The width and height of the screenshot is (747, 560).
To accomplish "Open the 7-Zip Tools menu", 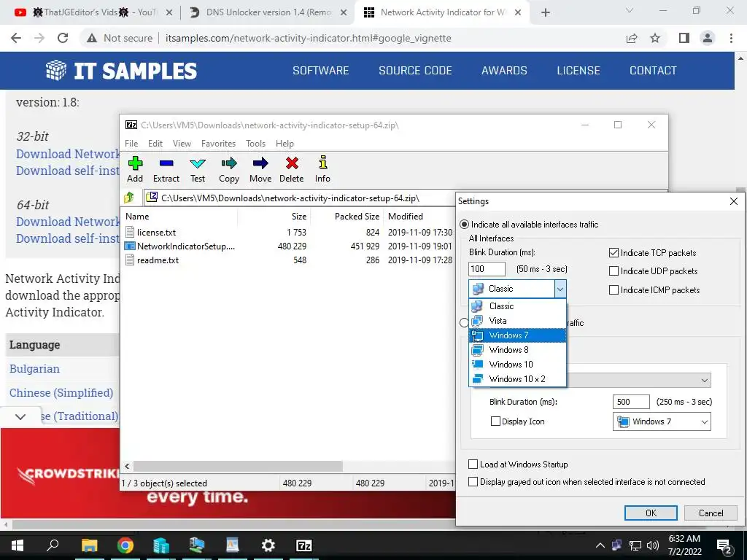I will (x=256, y=144).
